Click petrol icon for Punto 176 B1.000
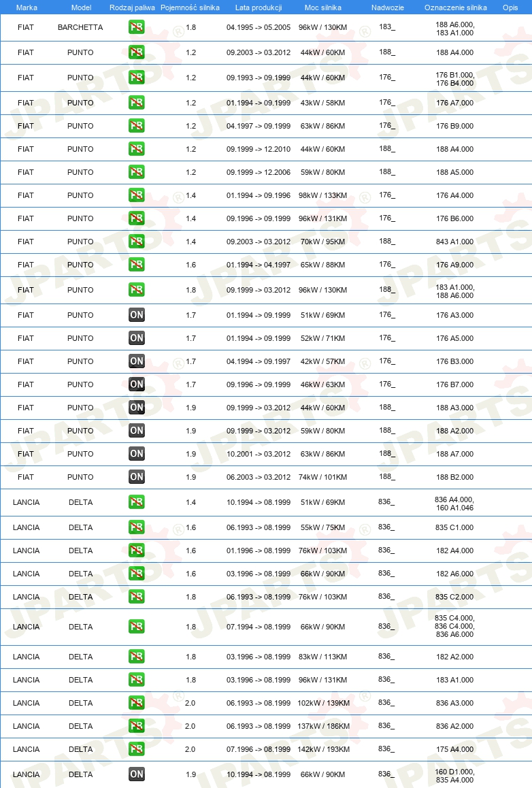The image size is (532, 788). tap(136, 78)
